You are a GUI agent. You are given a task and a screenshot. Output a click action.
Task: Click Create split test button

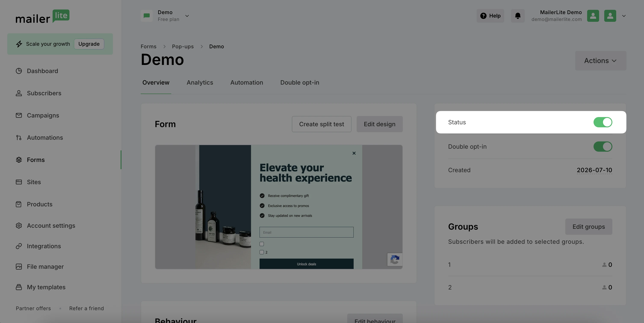[322, 124]
